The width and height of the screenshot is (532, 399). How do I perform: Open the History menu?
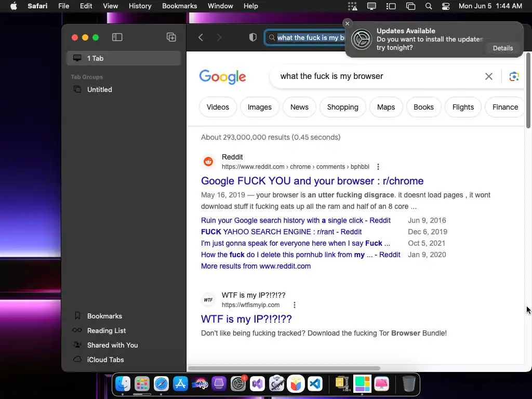140,6
